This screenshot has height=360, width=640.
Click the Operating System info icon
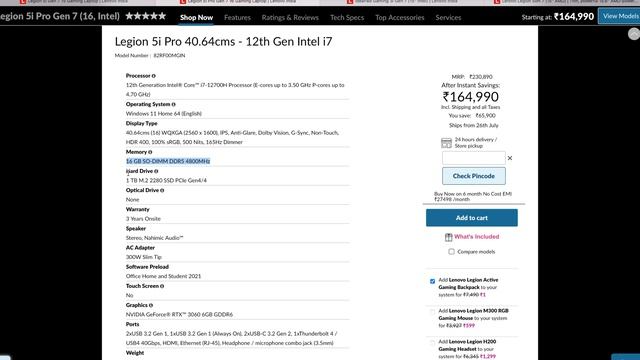[x=173, y=104]
